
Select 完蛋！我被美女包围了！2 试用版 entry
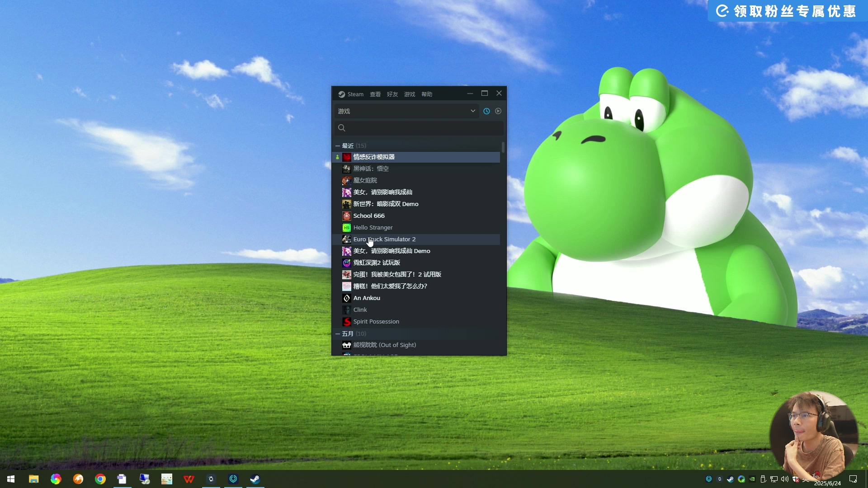click(x=416, y=274)
